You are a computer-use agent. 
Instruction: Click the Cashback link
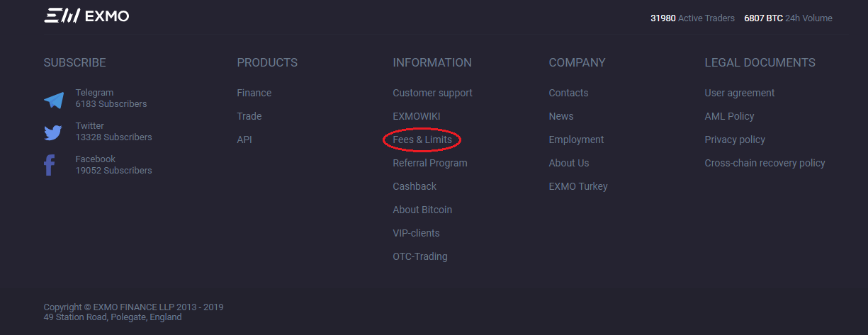point(415,186)
